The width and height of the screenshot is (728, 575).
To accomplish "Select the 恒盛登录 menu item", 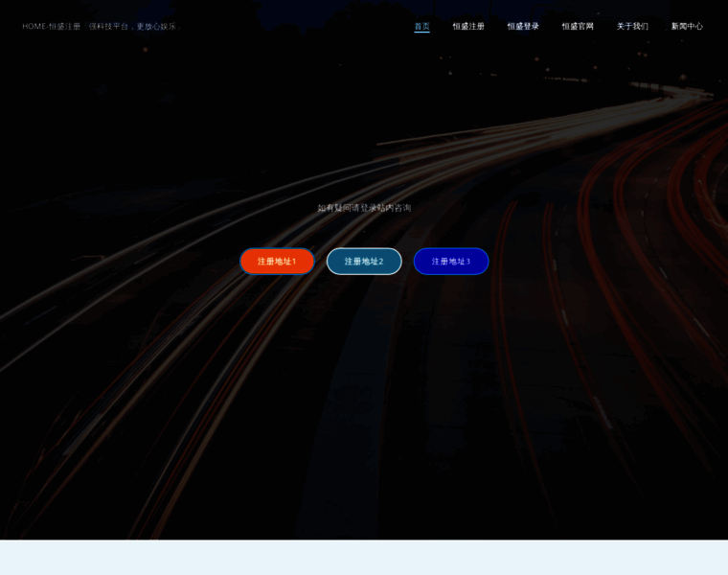I will point(523,27).
